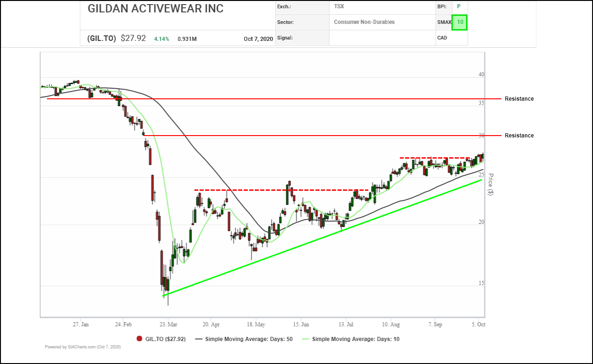
Task: Click the Oct 7, 2020 date in the header
Action: 258,39
